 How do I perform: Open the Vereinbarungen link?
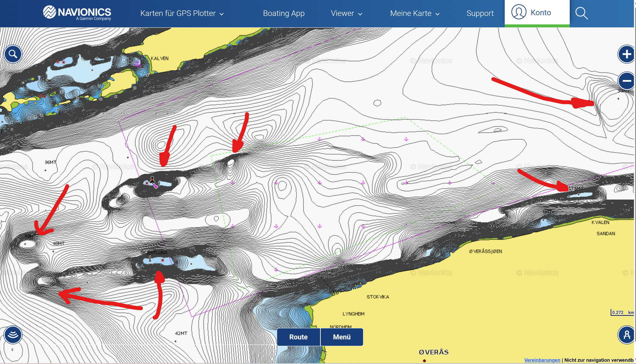542,360
